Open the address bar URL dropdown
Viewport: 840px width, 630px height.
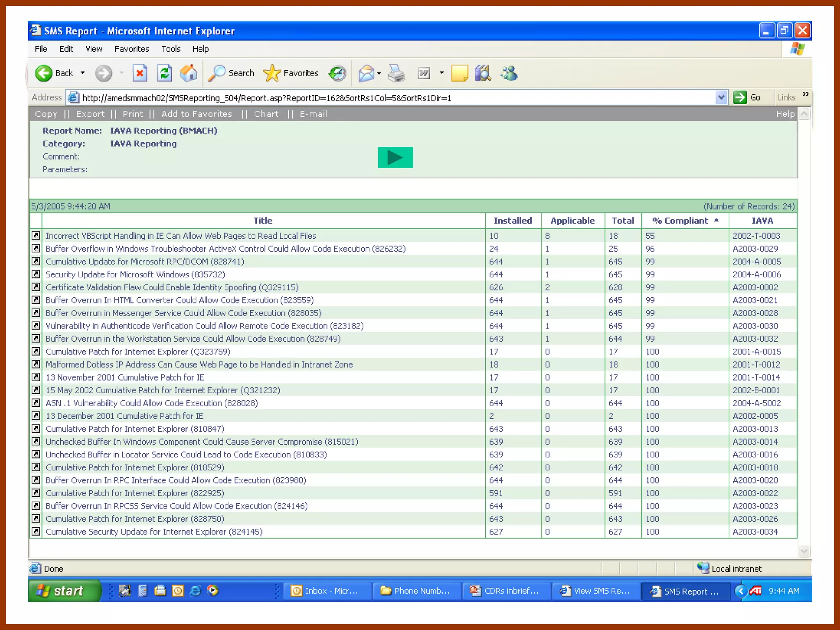[721, 98]
